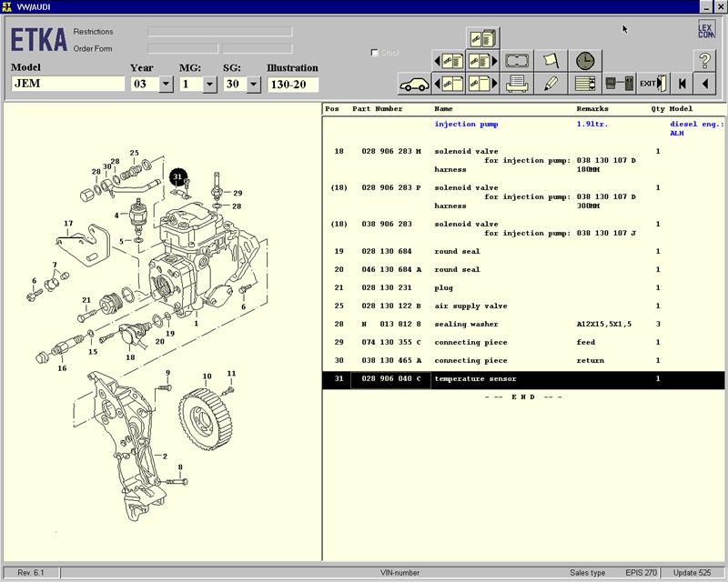
Task: Click right-arrow icon with blank page
Action: (x=483, y=84)
